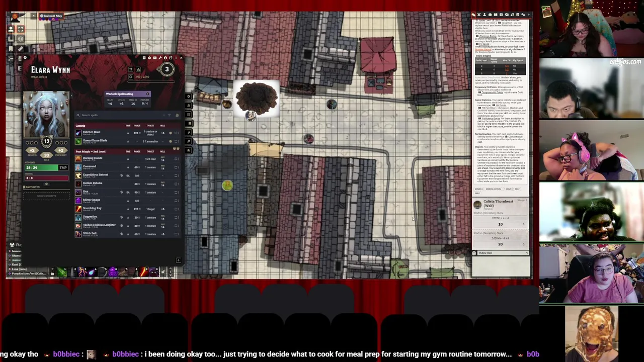Click the wrench icon in sheet header
Image resolution: width=644 pixels, height=362 pixels.
[x=160, y=58]
